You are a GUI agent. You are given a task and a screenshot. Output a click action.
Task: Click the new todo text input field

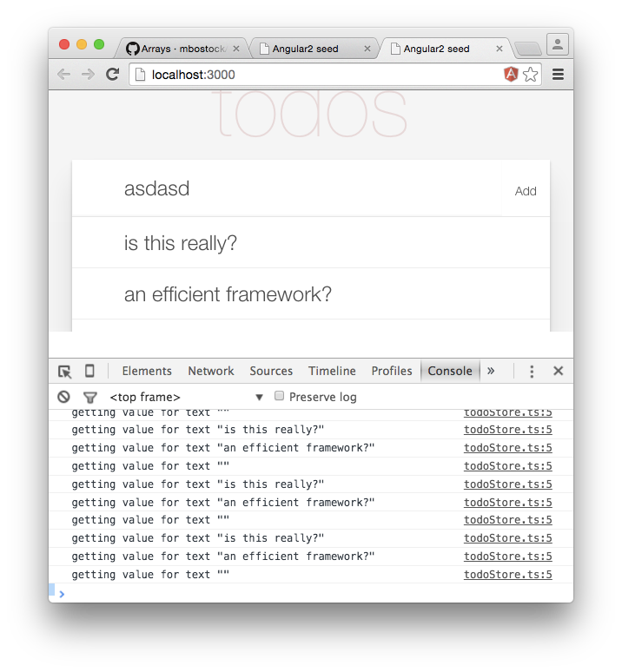pos(304,188)
